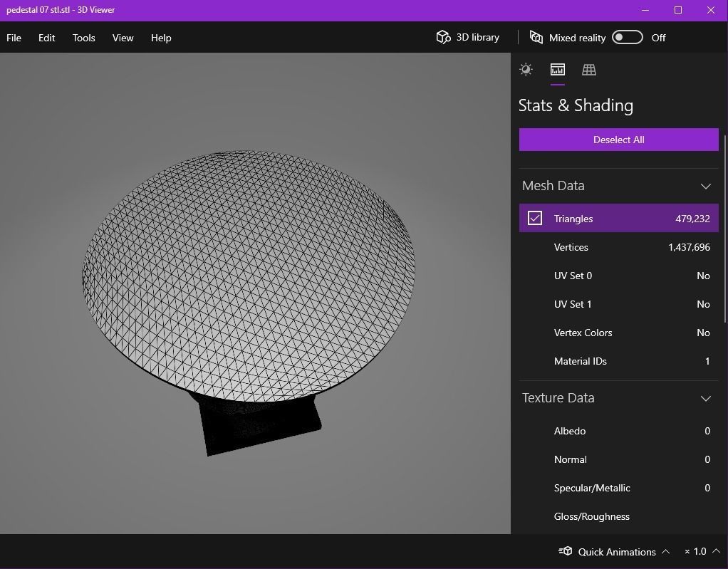Select the Normal texture row
Image resolution: width=728 pixels, height=569 pixels.
(618, 459)
